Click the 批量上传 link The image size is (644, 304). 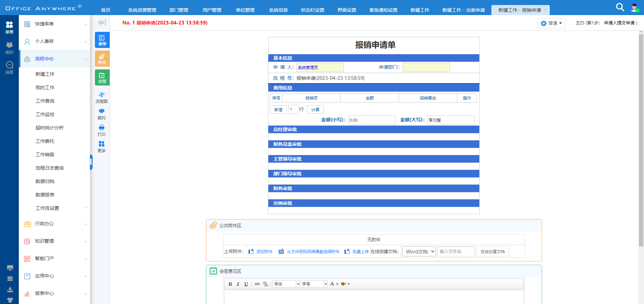[357, 251]
